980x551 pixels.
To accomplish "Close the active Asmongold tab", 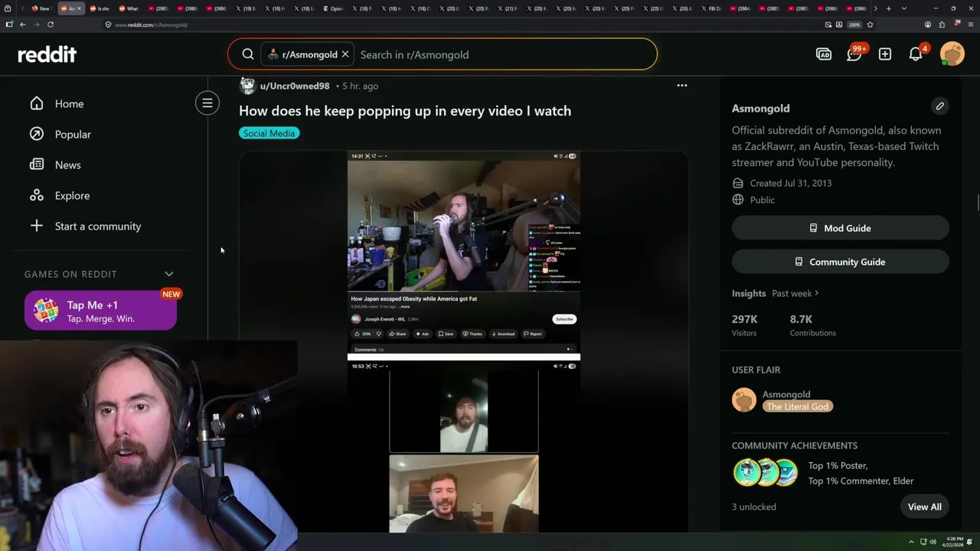I will (x=80, y=8).
